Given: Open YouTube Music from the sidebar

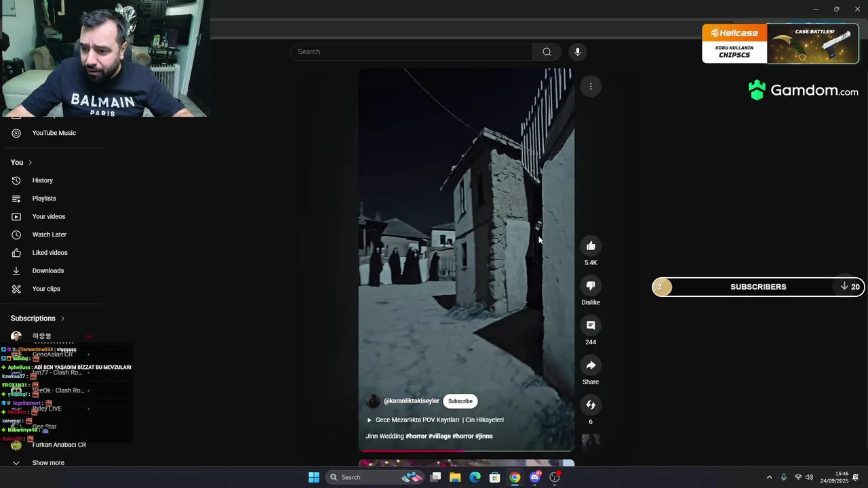Looking at the screenshot, I should coord(54,133).
